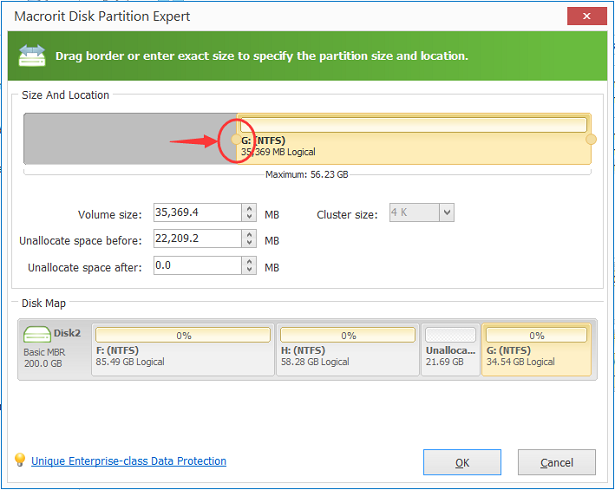Select the H: (NTFS) partition in Disk Map

click(x=348, y=350)
